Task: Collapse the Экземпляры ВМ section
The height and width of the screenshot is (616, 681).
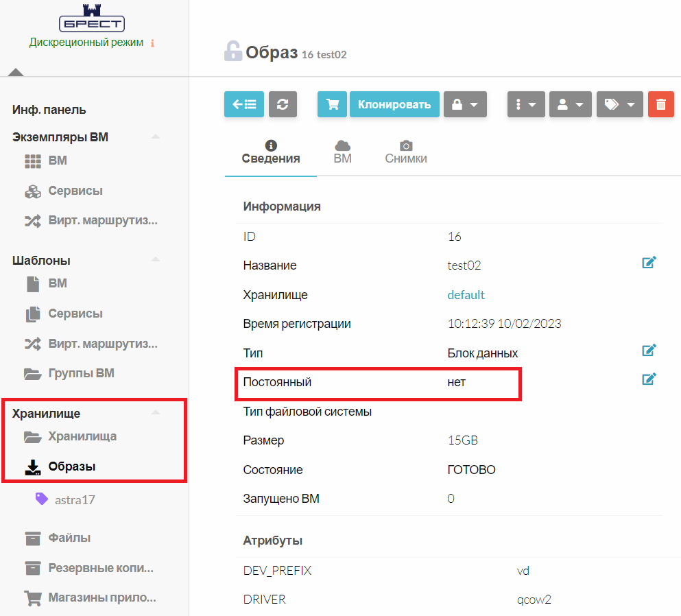Action: tap(156, 137)
